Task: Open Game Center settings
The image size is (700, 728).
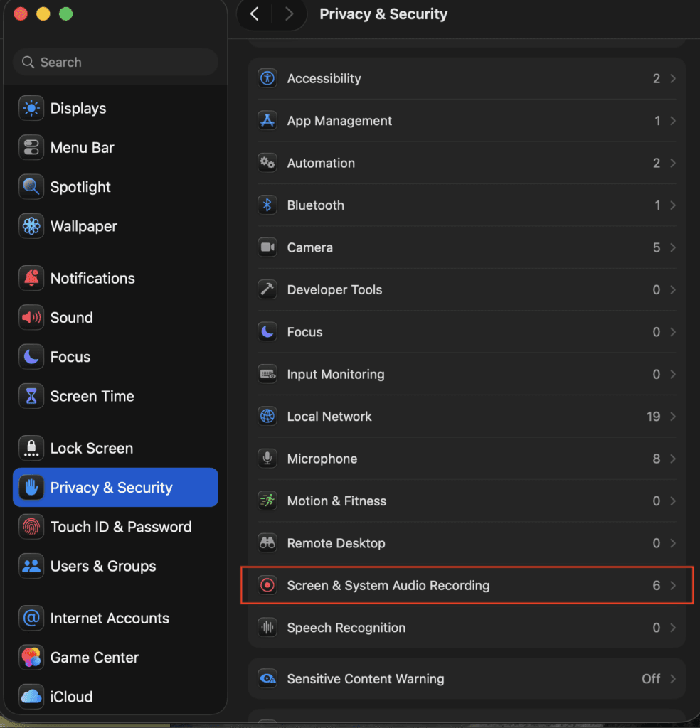Action: [x=95, y=658]
